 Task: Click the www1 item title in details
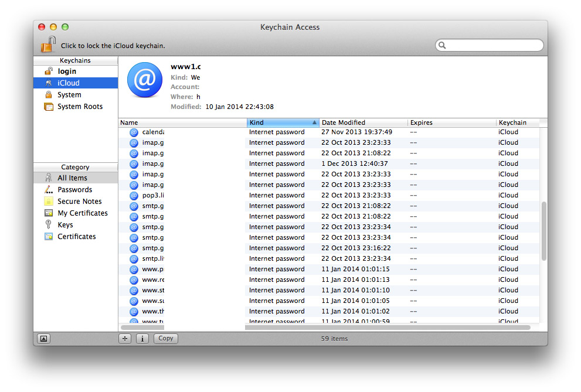pos(186,67)
